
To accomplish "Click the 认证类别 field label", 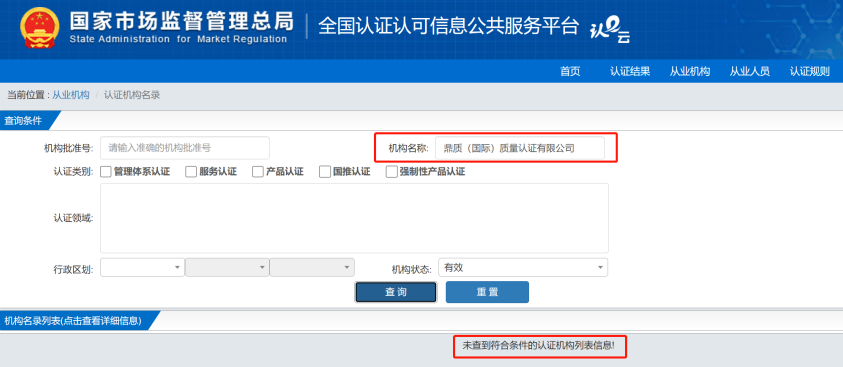I will (x=73, y=172).
